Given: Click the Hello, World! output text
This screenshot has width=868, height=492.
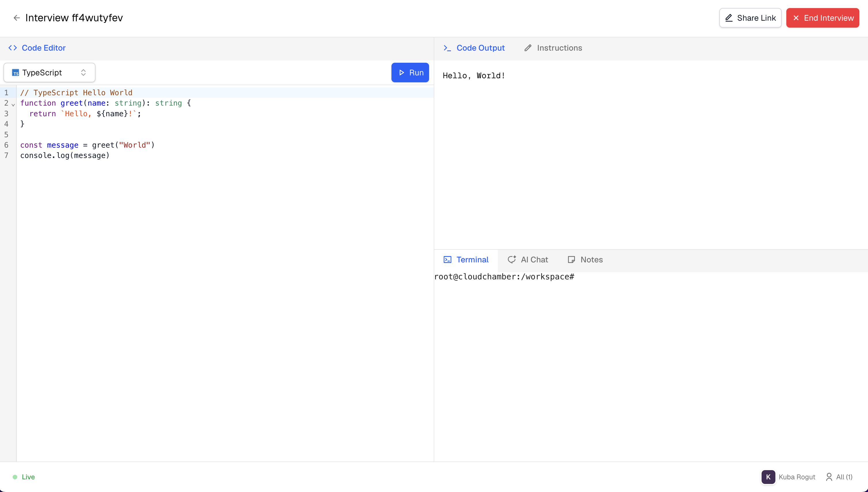Looking at the screenshot, I should [474, 76].
